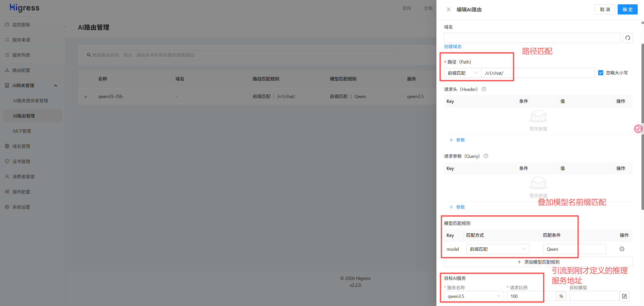Click the floating translate icon
Viewport: 644px width, 306px height.
pyautogui.click(x=638, y=129)
